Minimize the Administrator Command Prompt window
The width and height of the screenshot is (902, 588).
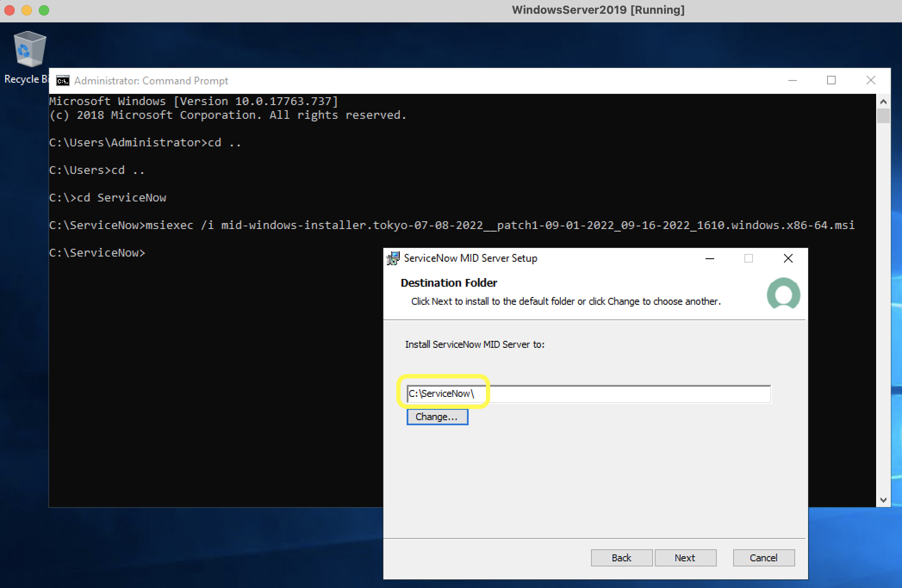(793, 80)
